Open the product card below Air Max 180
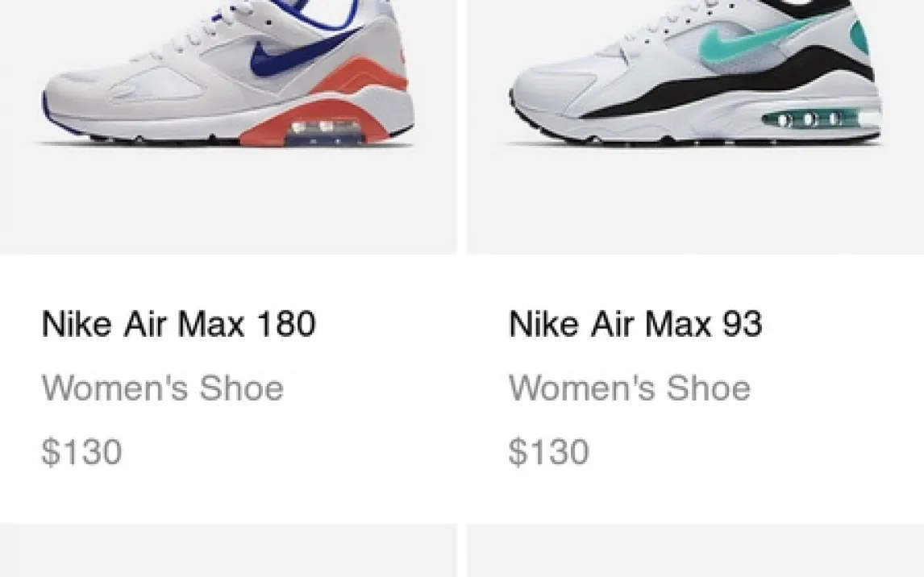The width and height of the screenshot is (924, 577). 228,550
